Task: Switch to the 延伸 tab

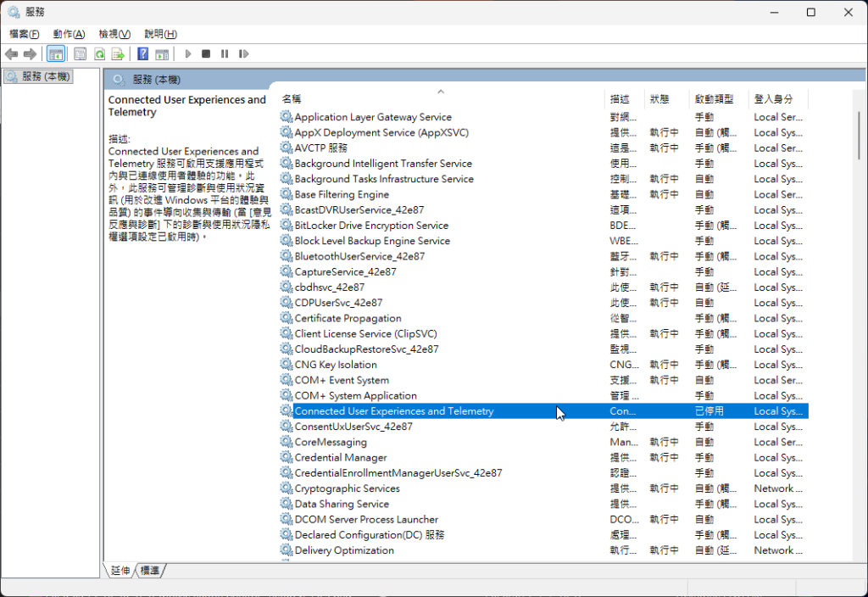Action: (120, 571)
